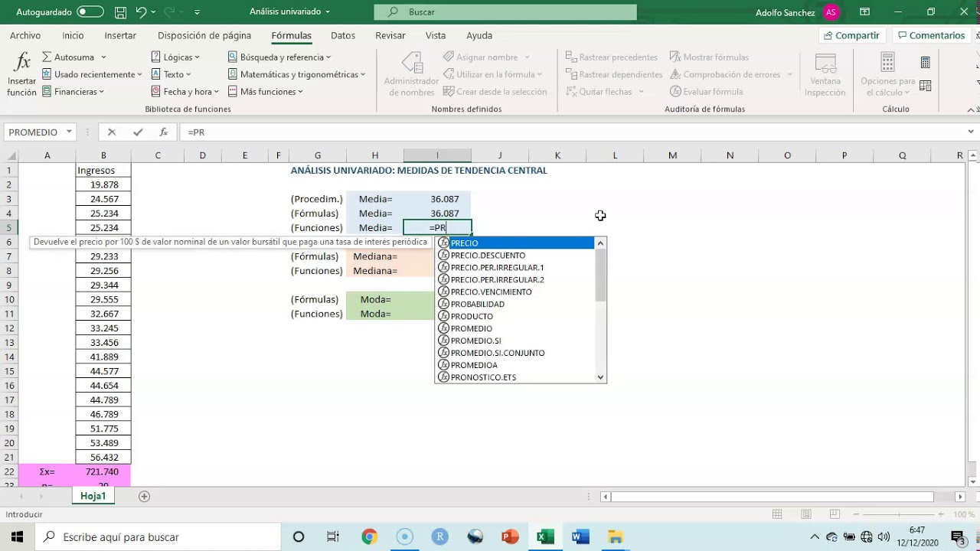Add a new sheet with plus icon
The image size is (980, 551).
(144, 497)
